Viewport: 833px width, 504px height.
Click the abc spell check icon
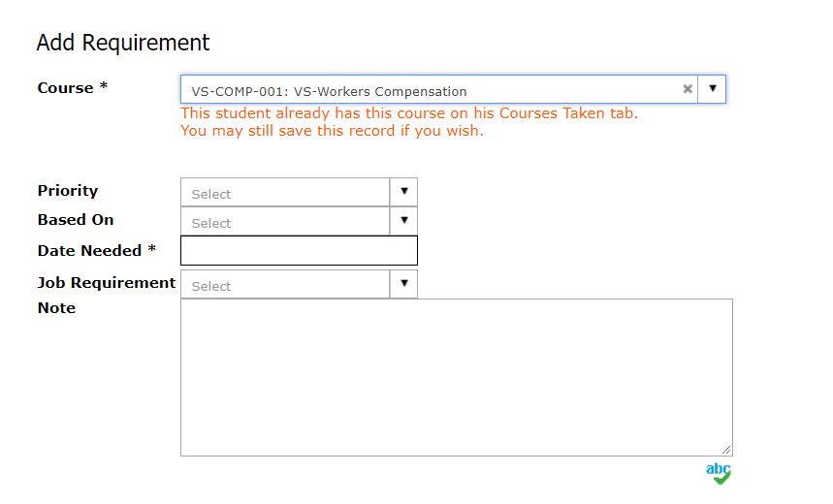coord(719,473)
